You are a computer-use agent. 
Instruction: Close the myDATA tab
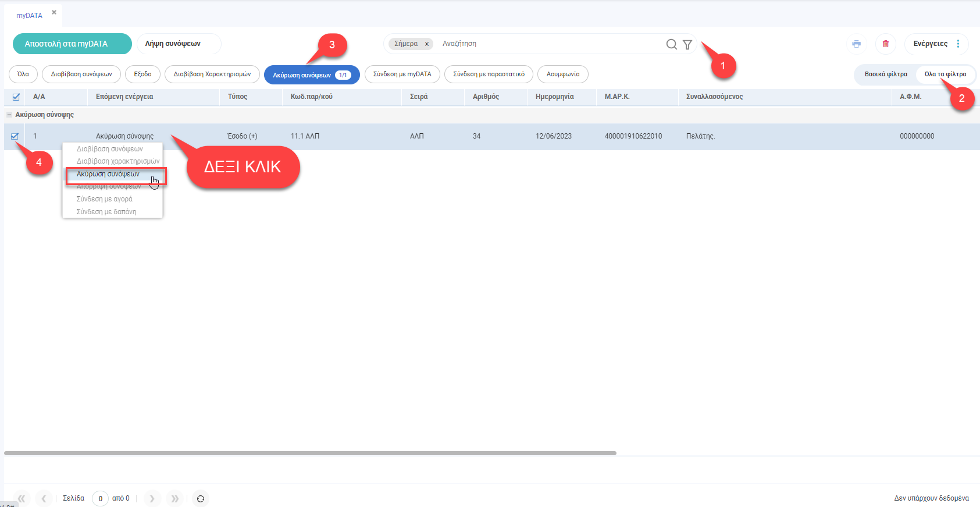[x=54, y=12]
